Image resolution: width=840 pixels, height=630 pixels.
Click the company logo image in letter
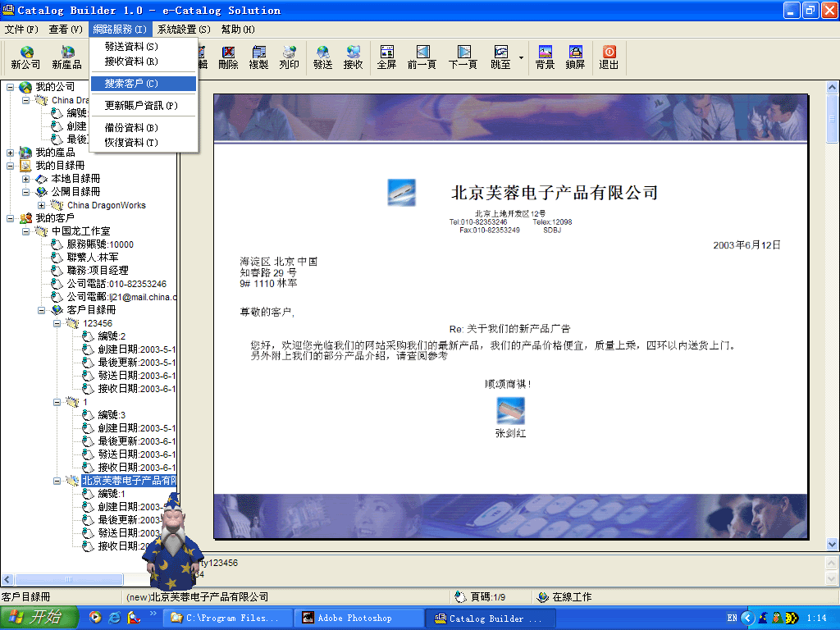pyautogui.click(x=401, y=192)
